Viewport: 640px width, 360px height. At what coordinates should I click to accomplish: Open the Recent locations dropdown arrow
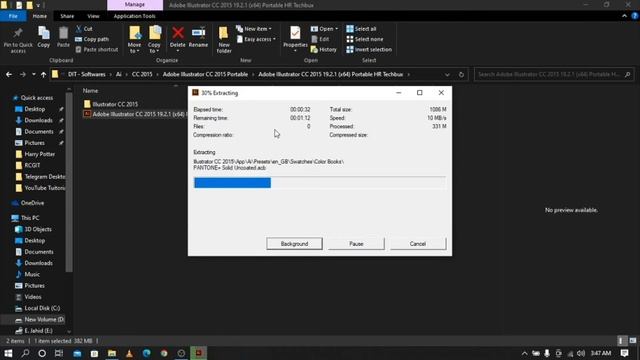pyautogui.click(x=33, y=74)
